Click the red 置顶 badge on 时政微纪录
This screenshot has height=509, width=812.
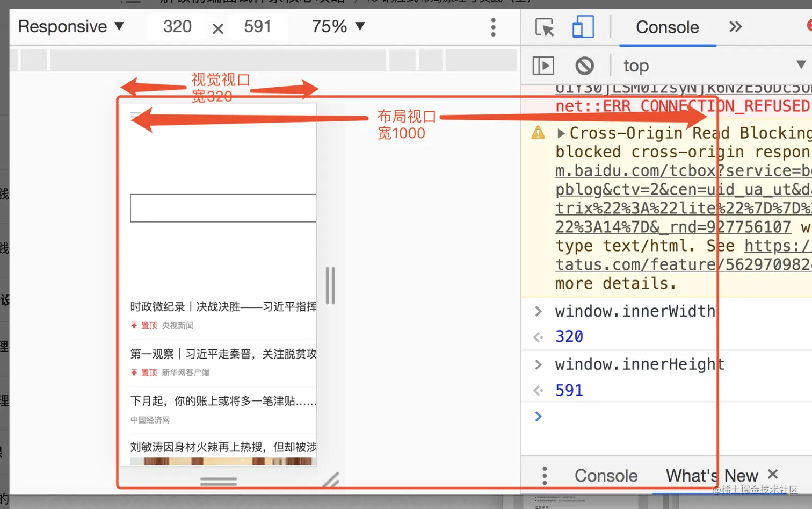144,326
